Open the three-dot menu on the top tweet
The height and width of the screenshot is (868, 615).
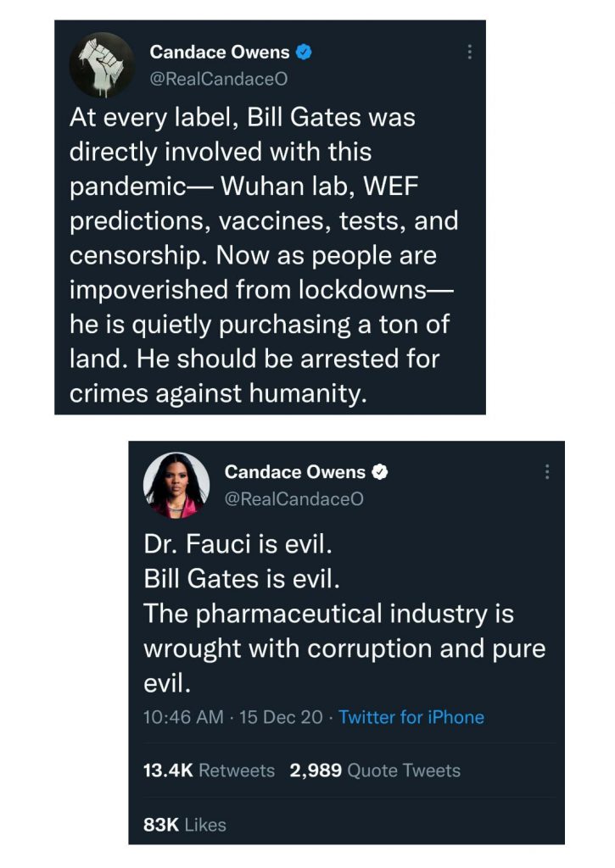point(469,52)
